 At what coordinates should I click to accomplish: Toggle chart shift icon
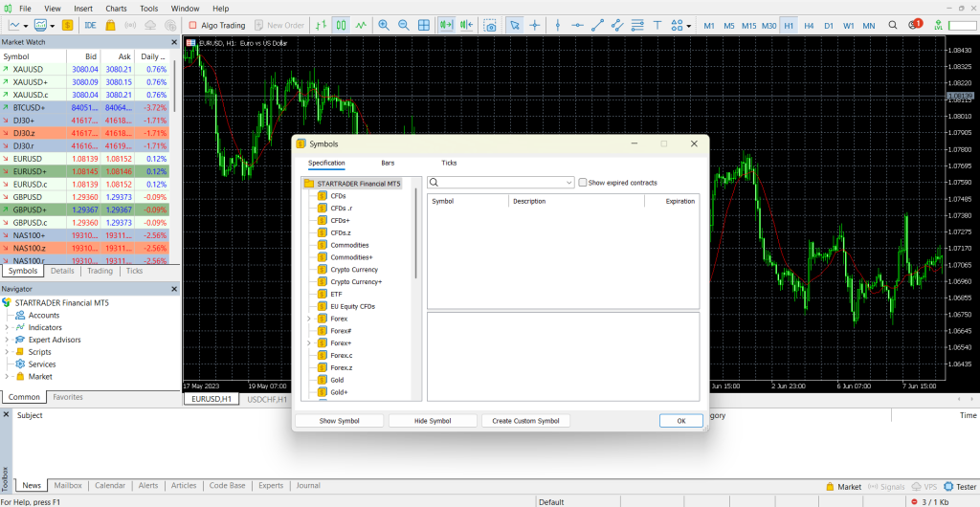tap(466, 26)
